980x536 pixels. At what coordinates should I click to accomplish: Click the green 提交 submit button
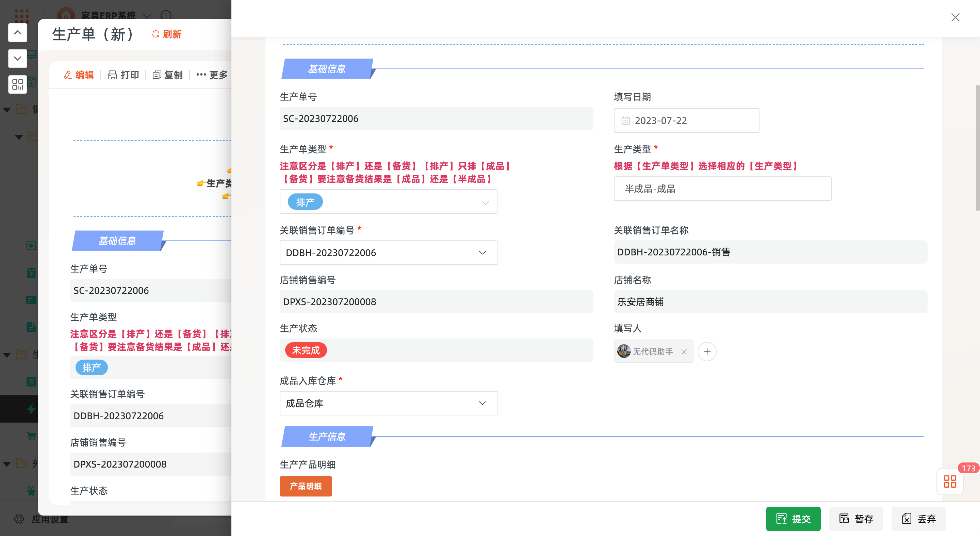tap(793, 519)
